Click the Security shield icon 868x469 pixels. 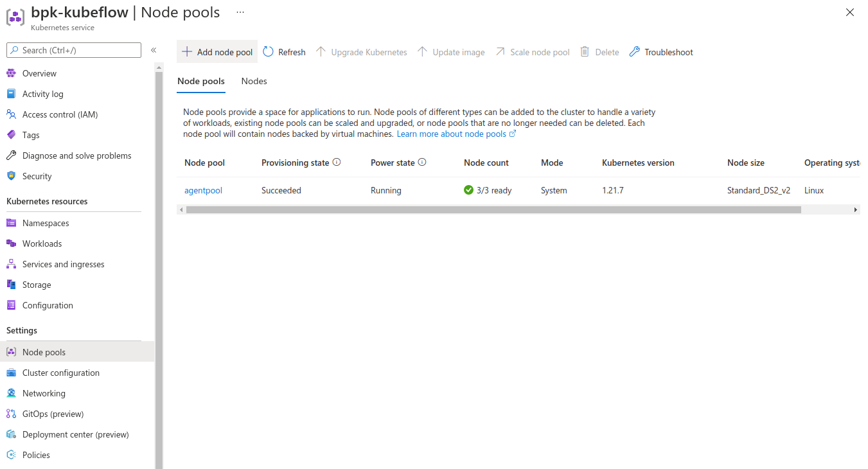point(11,176)
